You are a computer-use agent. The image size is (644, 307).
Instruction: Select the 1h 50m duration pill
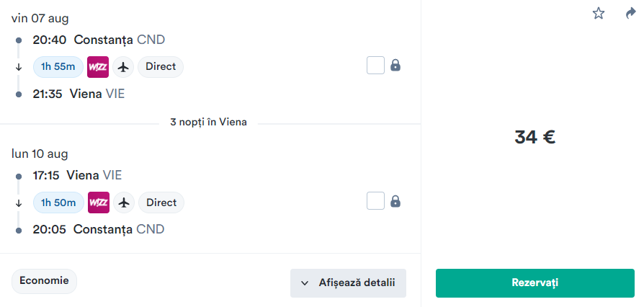[x=59, y=203]
